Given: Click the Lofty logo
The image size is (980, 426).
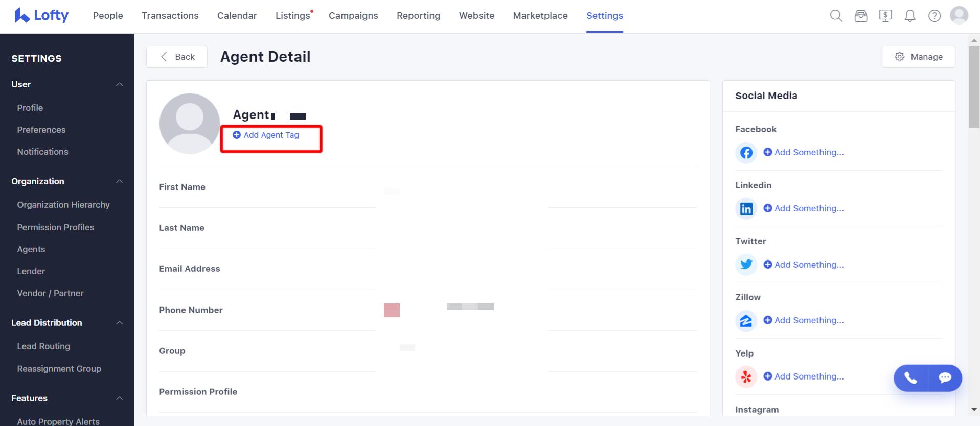Looking at the screenshot, I should tap(41, 16).
